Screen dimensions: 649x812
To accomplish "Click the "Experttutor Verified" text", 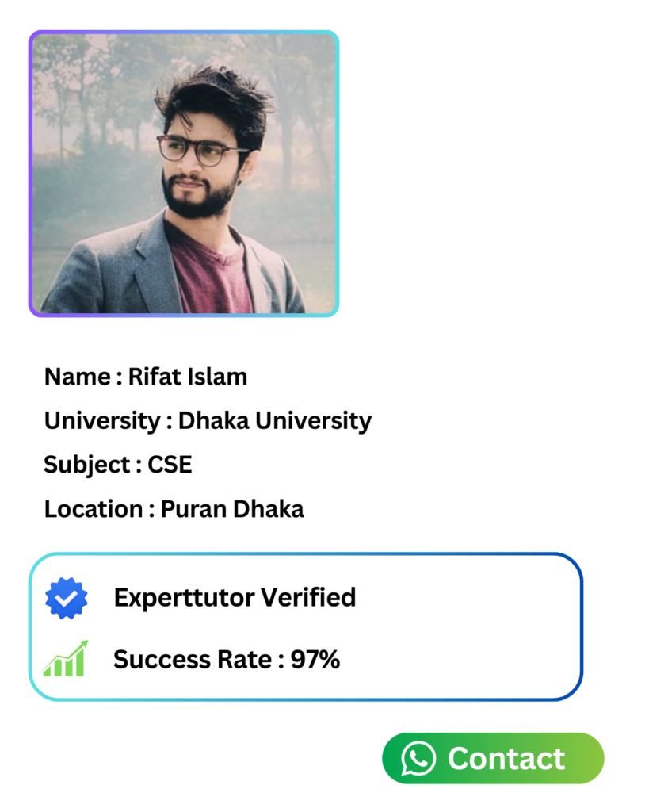I will point(235,597).
